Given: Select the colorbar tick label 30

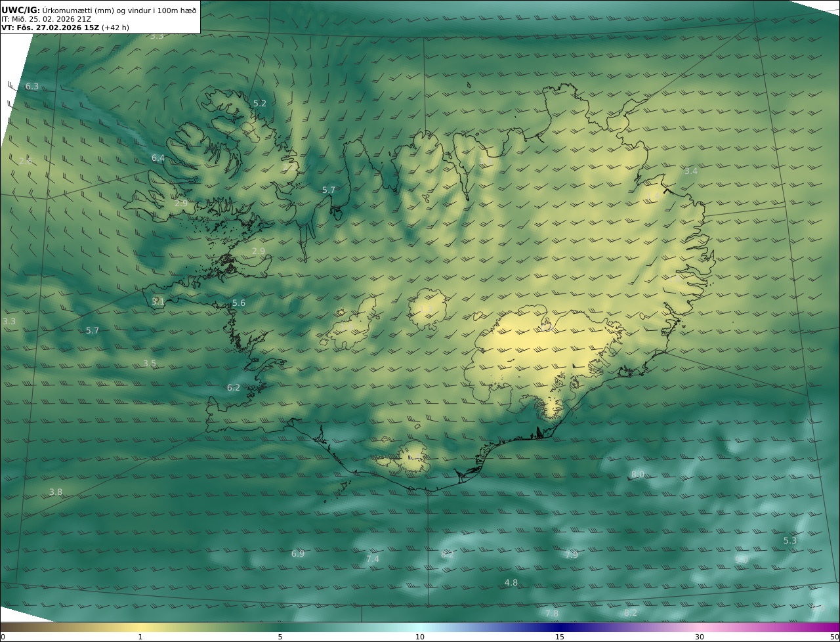Looking at the screenshot, I should coord(700,637).
